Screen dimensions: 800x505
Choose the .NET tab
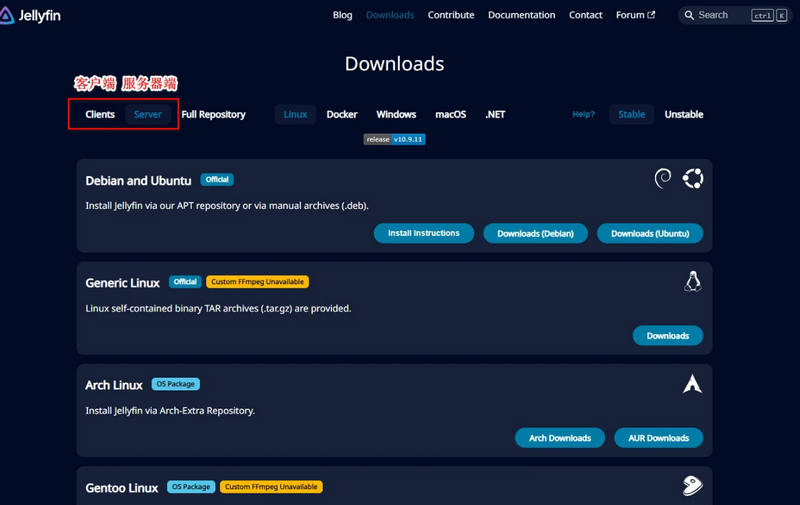[x=495, y=114]
